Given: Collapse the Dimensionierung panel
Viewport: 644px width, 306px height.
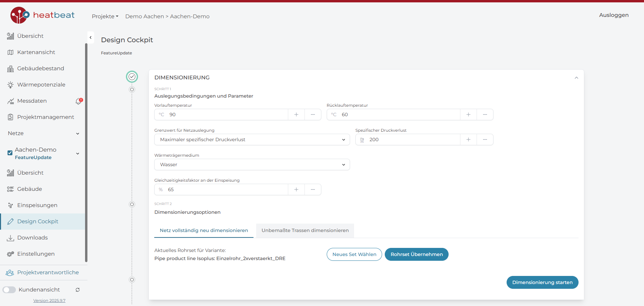Looking at the screenshot, I should [576, 78].
